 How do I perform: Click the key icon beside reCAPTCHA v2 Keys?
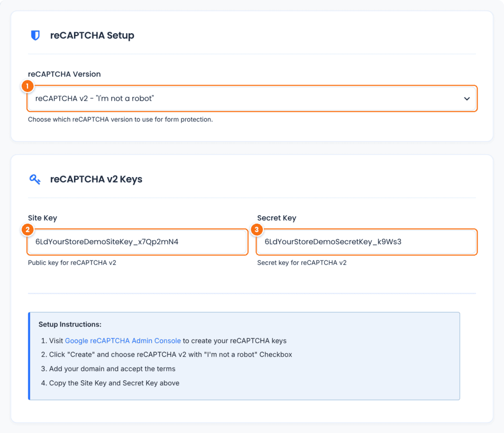35,179
